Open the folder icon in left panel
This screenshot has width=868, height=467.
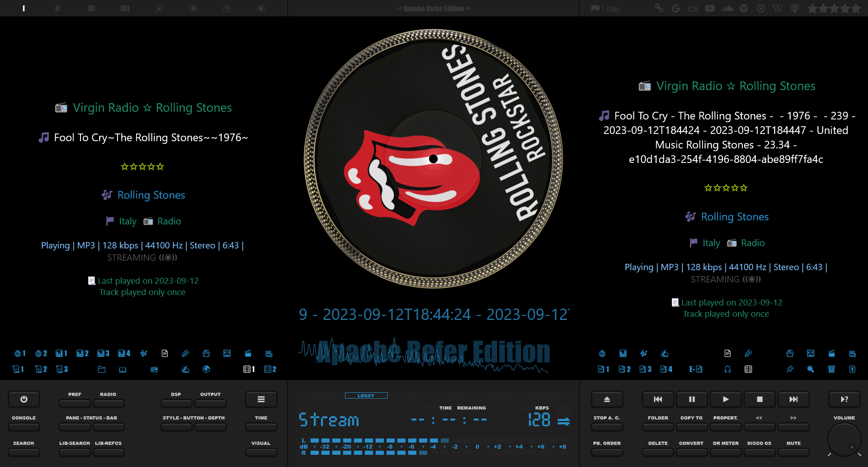click(x=102, y=369)
